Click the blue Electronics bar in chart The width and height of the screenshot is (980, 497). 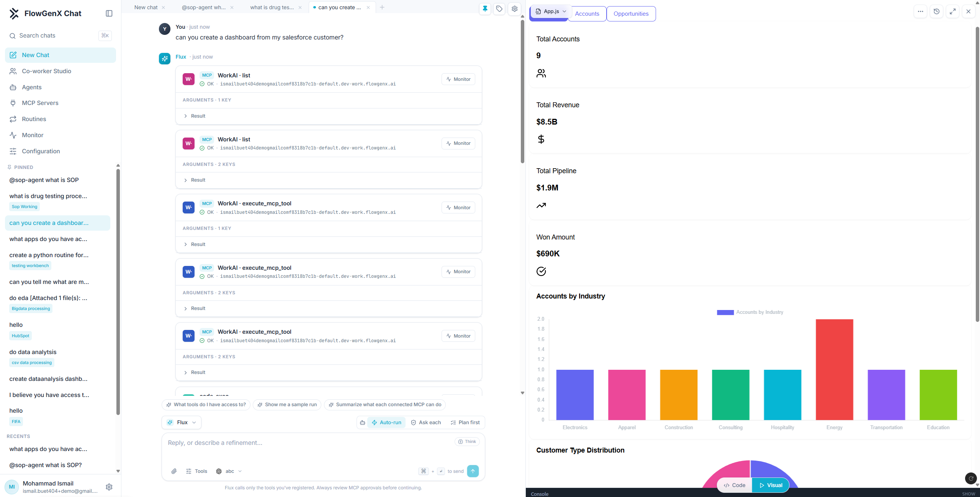coord(575,395)
